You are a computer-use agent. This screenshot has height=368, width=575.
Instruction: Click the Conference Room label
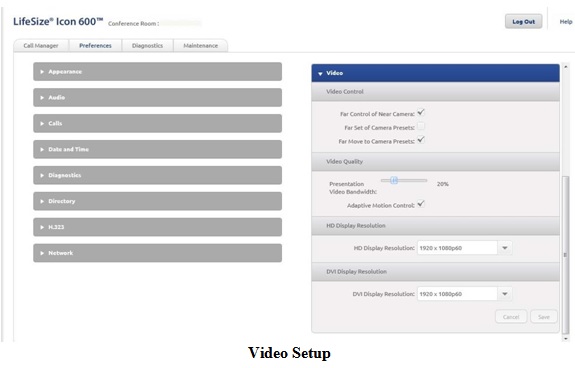pos(133,23)
